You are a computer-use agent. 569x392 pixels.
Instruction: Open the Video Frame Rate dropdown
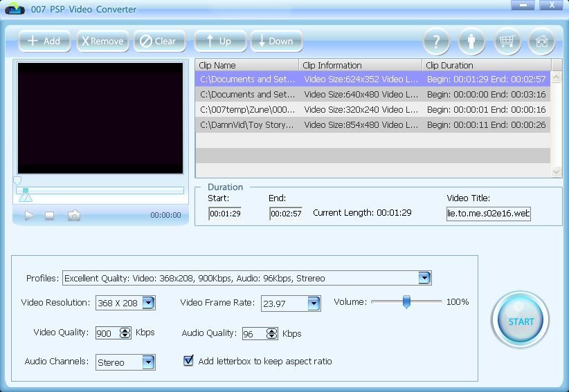(x=314, y=303)
